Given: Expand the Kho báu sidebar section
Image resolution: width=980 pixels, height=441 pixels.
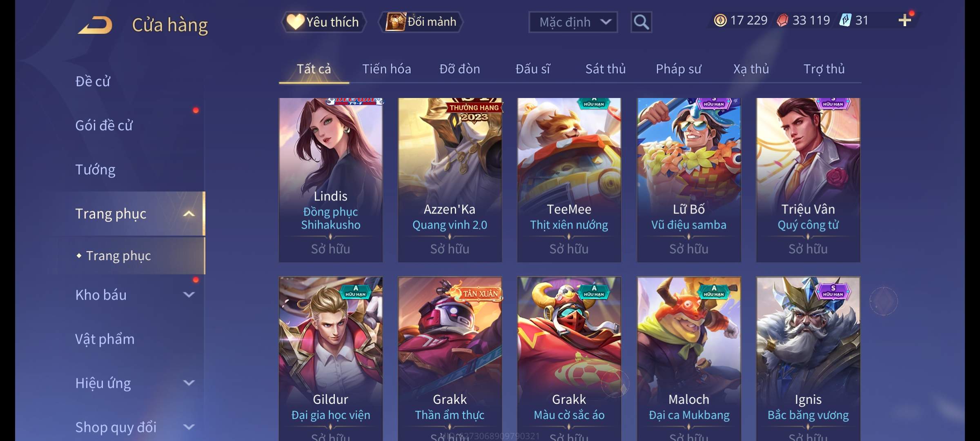Looking at the screenshot, I should click(x=189, y=295).
